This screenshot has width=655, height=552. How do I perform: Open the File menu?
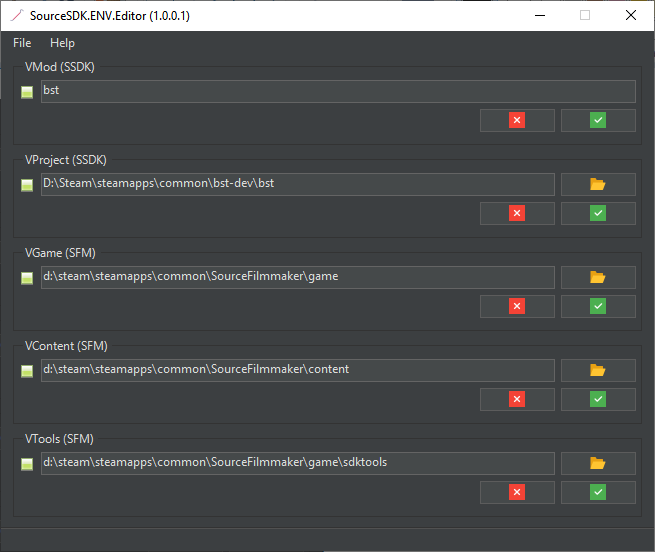pos(22,43)
